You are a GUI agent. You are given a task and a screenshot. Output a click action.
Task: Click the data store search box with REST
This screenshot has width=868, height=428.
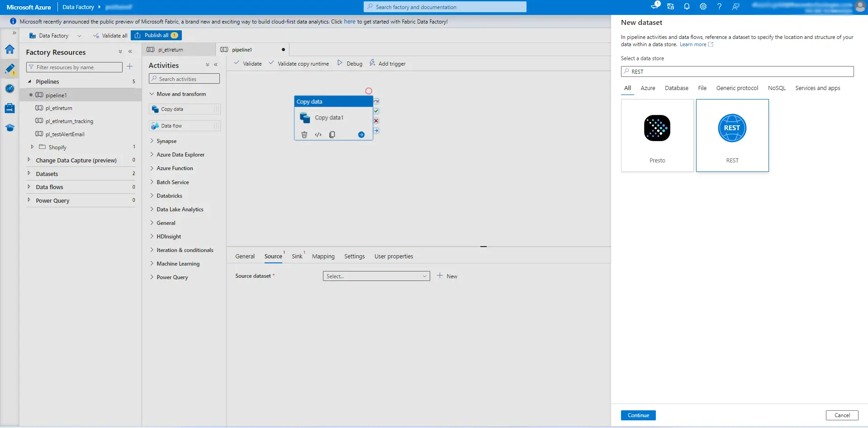pos(737,71)
